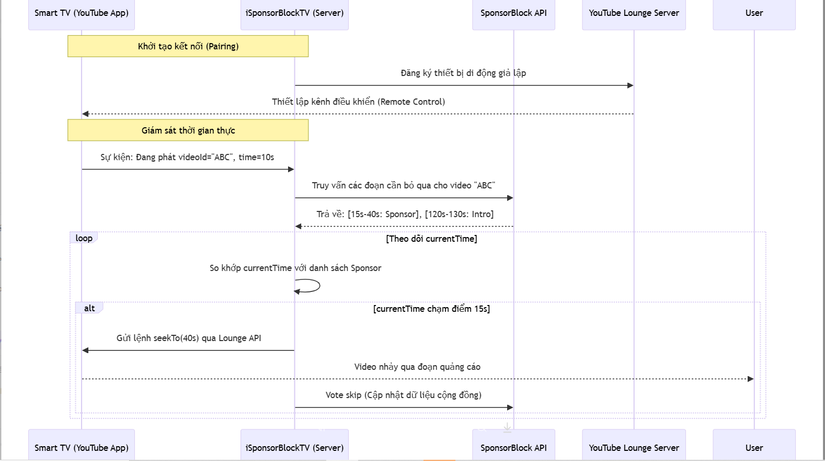Click the self-loop arrow on iSponsorBlockTV lifeline
The height and width of the screenshot is (461, 825).
311,286
